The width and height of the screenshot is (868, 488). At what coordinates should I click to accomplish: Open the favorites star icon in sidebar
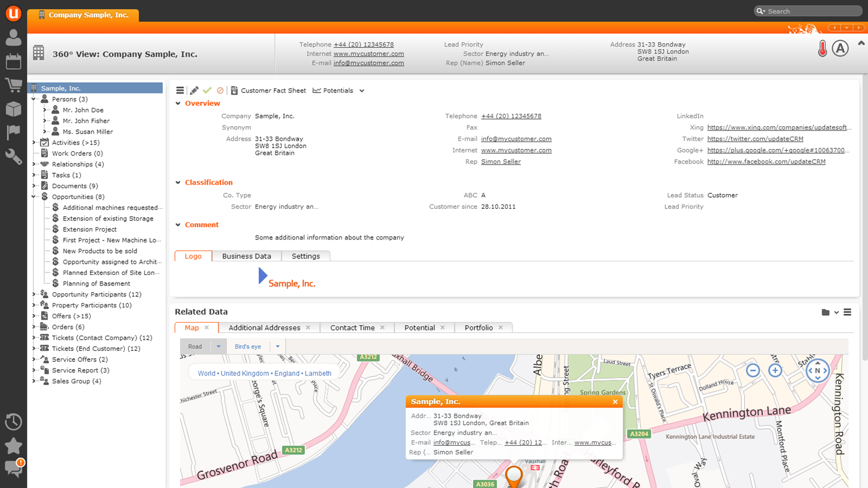point(13,446)
